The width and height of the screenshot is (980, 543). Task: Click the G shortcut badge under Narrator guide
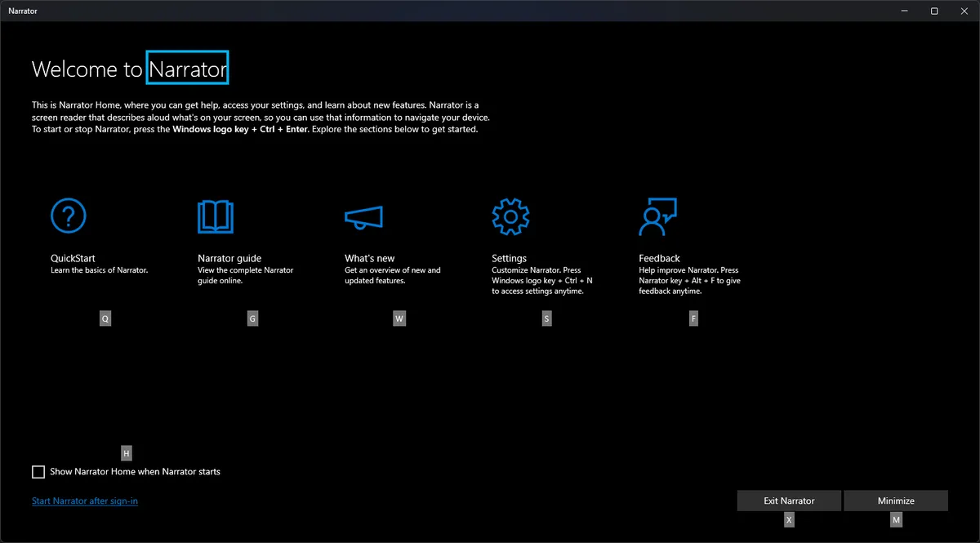click(x=252, y=318)
